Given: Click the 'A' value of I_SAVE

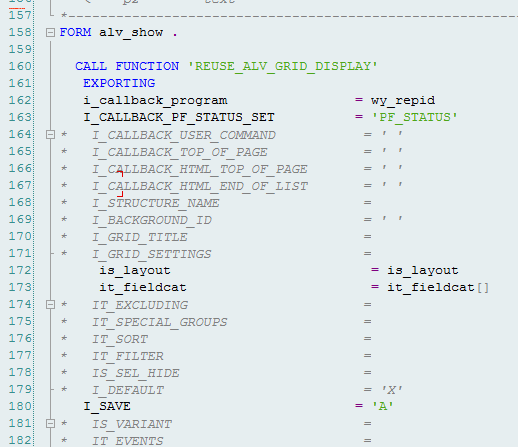Looking at the screenshot, I should coord(383,406).
